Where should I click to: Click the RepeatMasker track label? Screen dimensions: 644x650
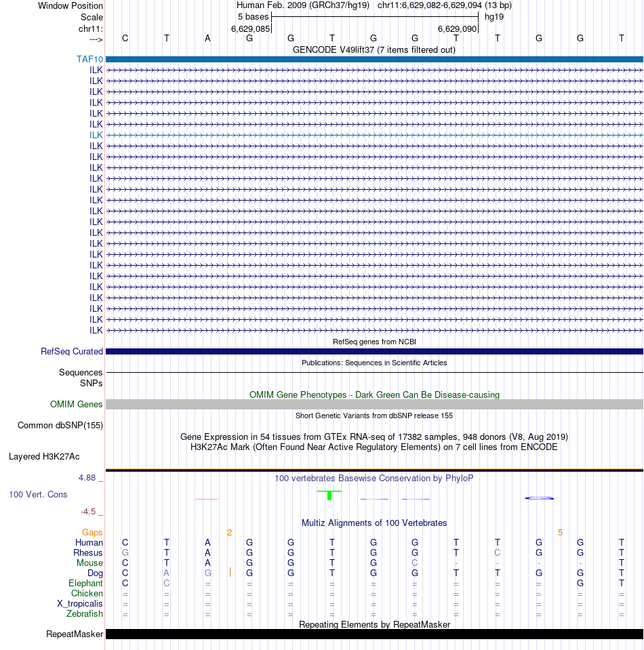(75, 634)
